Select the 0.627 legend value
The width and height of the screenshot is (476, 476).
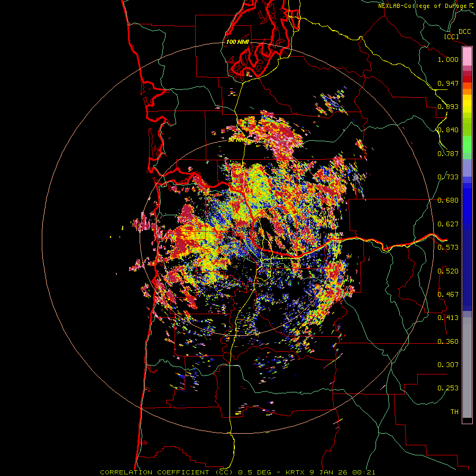click(x=448, y=224)
